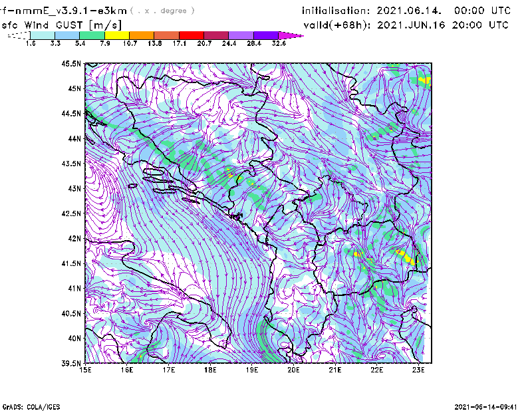532x411 pixels.
Task: Click the 19E longitude label
Action: pos(252,370)
